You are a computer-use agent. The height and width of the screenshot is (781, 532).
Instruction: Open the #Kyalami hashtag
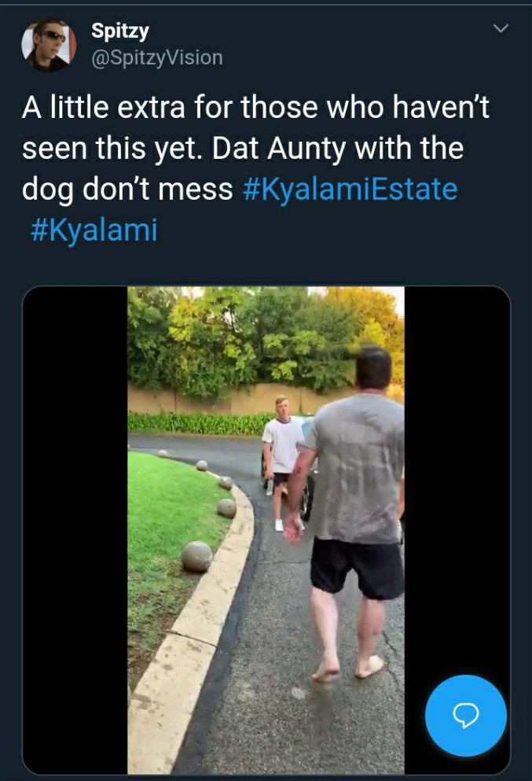pos(94,230)
